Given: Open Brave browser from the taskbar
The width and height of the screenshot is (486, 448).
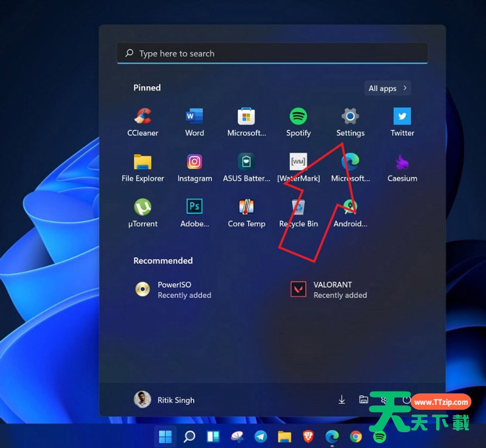Looking at the screenshot, I should 308,436.
